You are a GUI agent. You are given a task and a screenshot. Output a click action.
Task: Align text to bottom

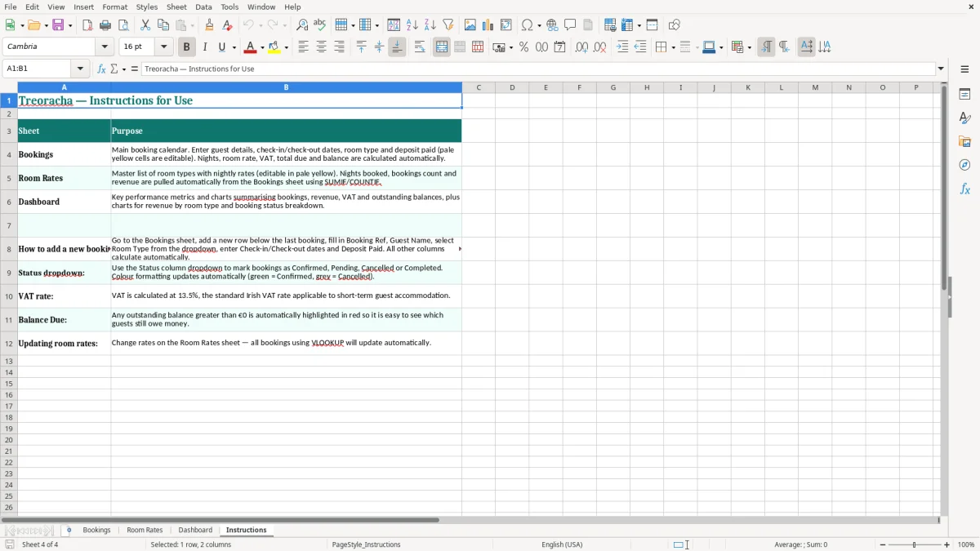[x=397, y=47]
